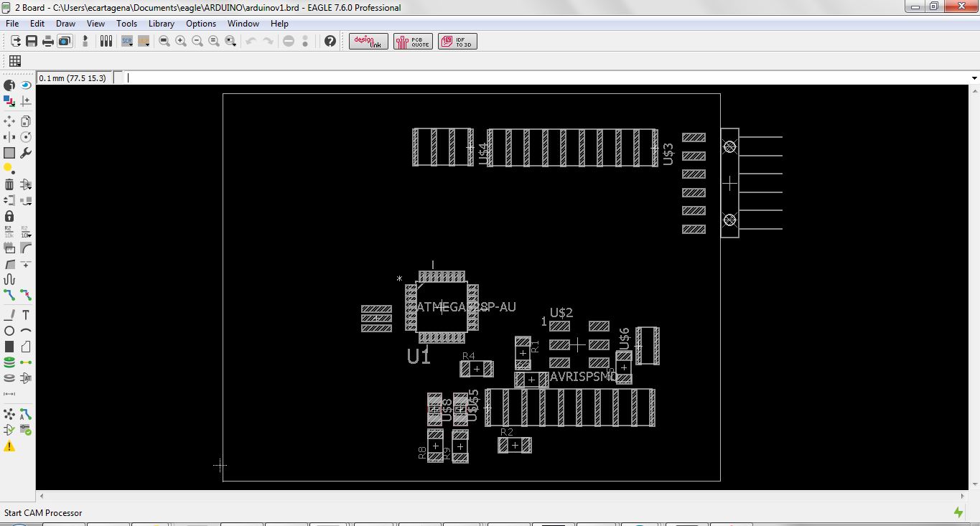Image resolution: width=980 pixels, height=526 pixels.
Task: Select the Info tool
Action: coord(9,85)
